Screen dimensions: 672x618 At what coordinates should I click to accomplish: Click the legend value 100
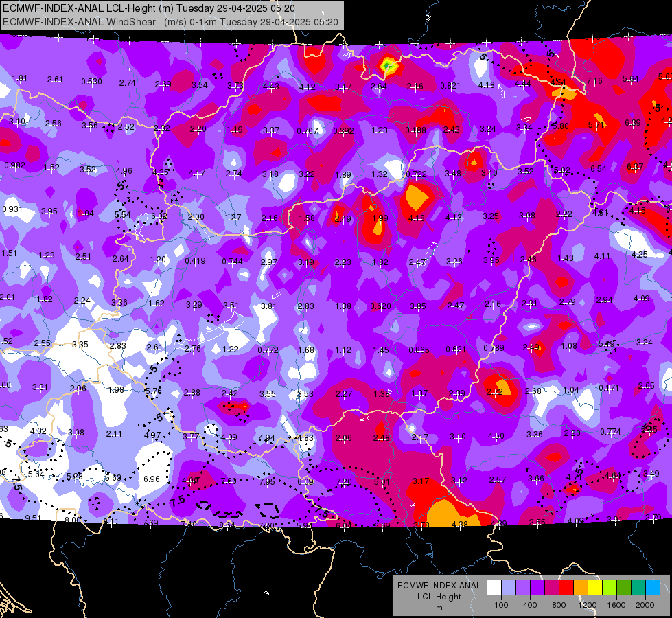tap(501, 605)
